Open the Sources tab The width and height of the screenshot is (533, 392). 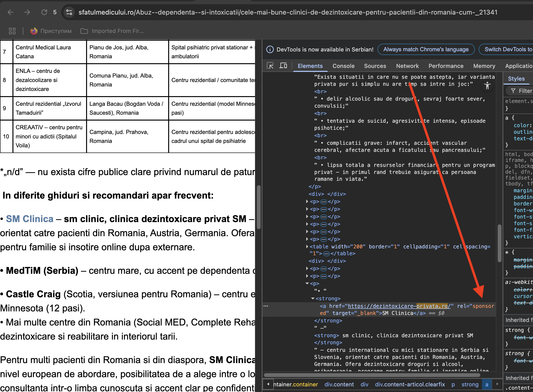tap(375, 66)
